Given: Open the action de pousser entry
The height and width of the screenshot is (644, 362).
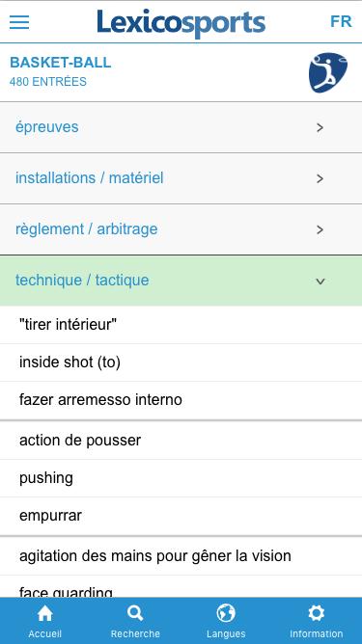Looking at the screenshot, I should point(181,441).
